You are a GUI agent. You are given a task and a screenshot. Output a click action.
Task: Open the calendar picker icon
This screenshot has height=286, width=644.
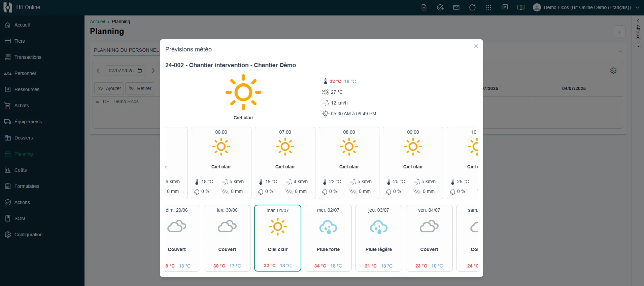click(140, 71)
